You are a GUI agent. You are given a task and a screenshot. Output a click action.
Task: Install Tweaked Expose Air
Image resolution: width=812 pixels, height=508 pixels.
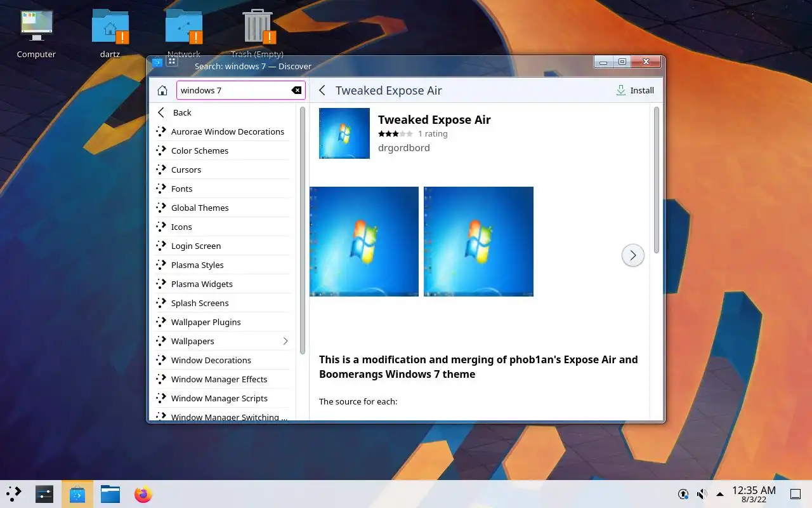click(635, 90)
